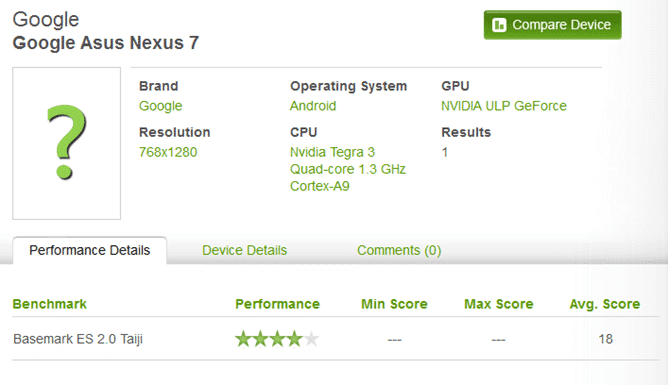Select the 768x1280 resolution link
Image resolution: width=668 pixels, height=385 pixels.
(x=168, y=152)
